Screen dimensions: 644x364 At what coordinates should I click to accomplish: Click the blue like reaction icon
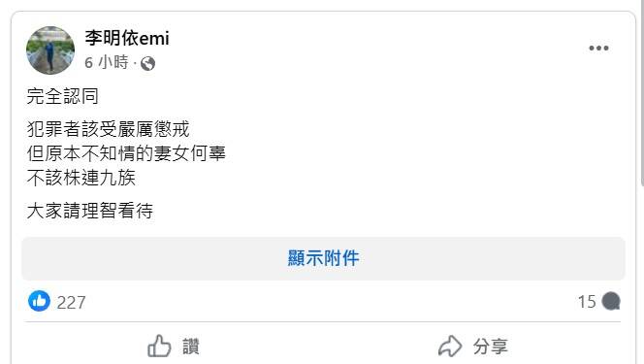click(39, 301)
